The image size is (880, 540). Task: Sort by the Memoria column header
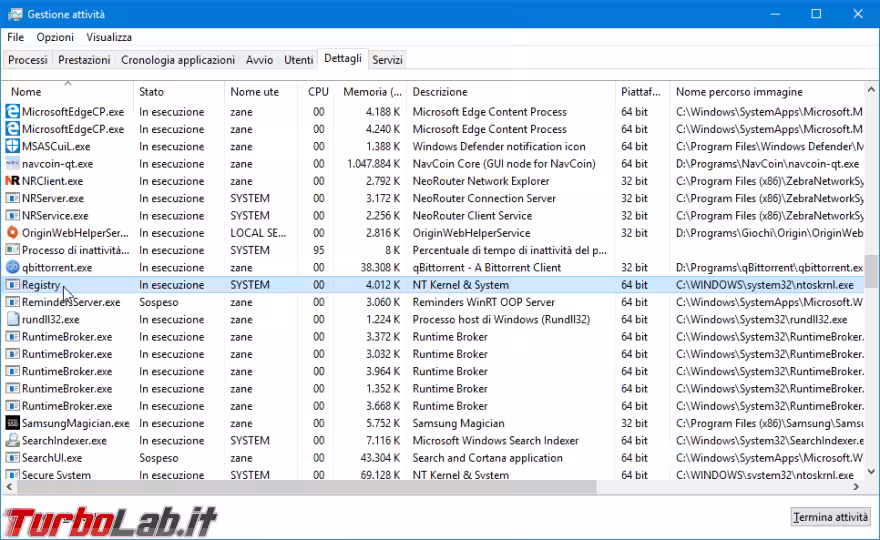point(371,91)
